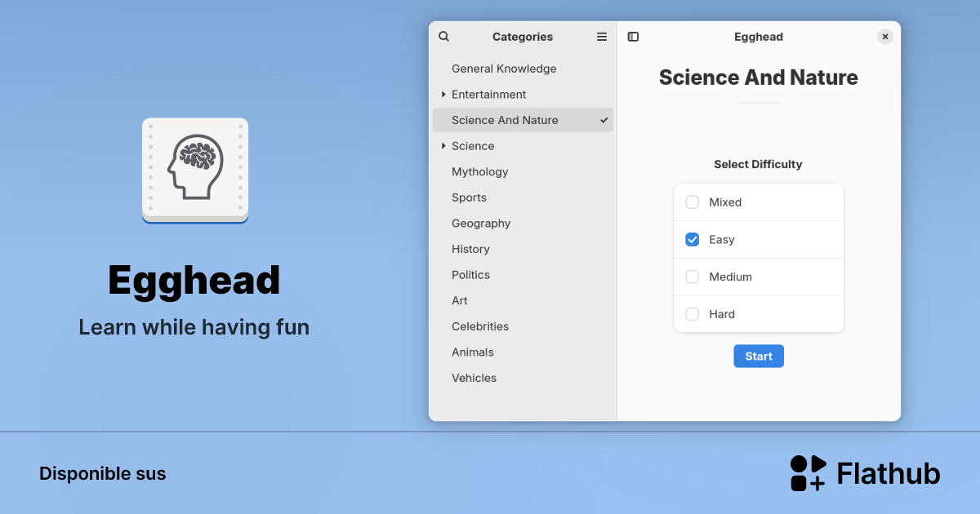Screen dimensions: 980x514
Task: Select the Geography category
Action: (481, 223)
